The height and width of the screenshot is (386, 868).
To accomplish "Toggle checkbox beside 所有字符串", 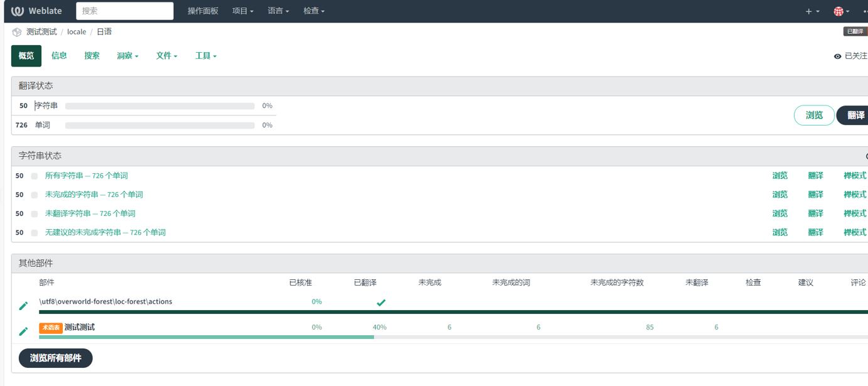I will [x=35, y=176].
